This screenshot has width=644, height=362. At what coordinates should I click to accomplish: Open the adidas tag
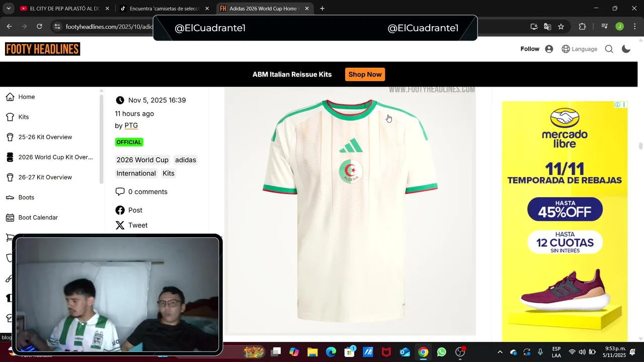186,160
